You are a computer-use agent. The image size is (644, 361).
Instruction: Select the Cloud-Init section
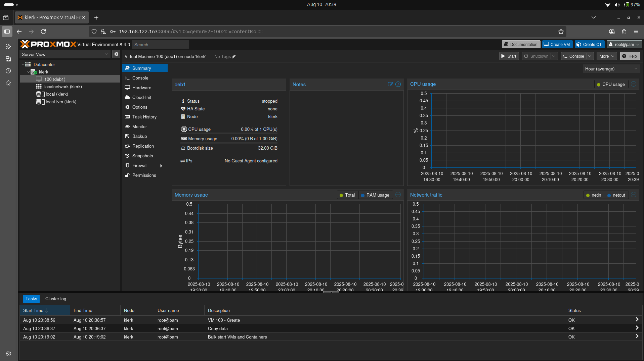click(141, 97)
